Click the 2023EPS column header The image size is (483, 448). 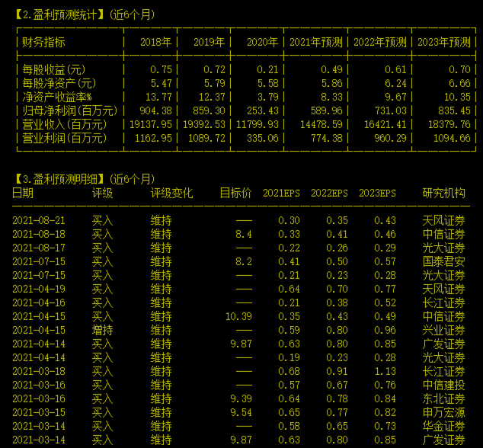(x=377, y=194)
